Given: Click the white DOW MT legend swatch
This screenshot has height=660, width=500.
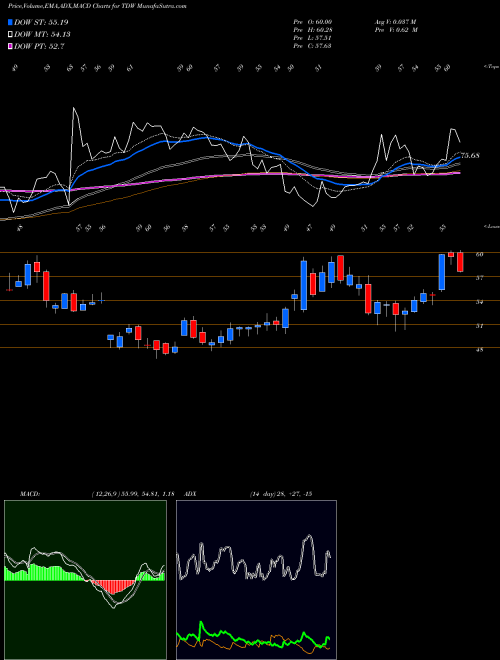Looking at the screenshot, I should pyautogui.click(x=10, y=35).
